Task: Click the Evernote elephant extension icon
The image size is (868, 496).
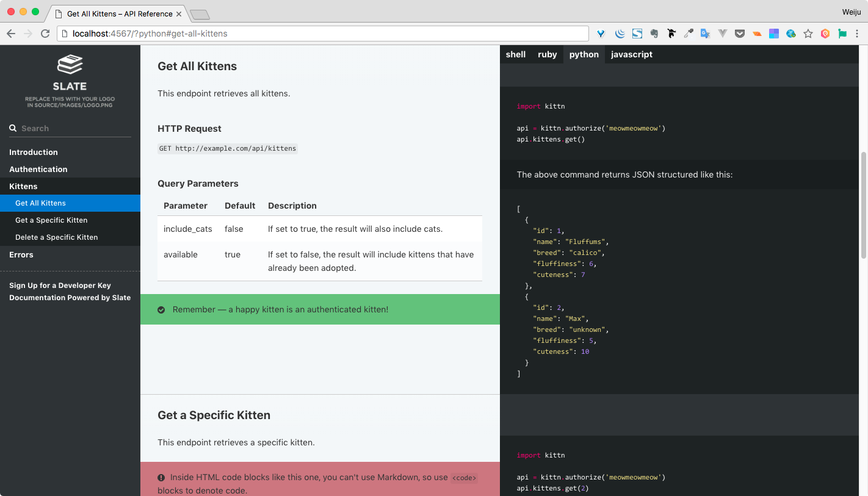Action: pyautogui.click(x=654, y=34)
